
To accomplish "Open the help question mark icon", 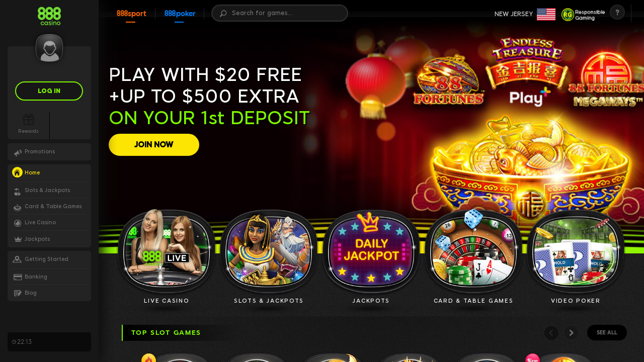I will tap(617, 12).
